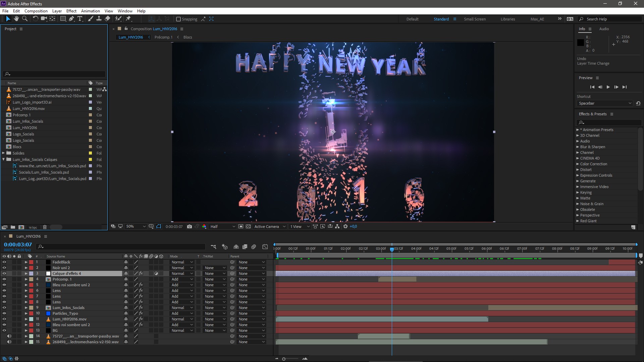This screenshot has width=644, height=362.
Task: Click the Blocs breadcrumb tab
Action: [187, 37]
